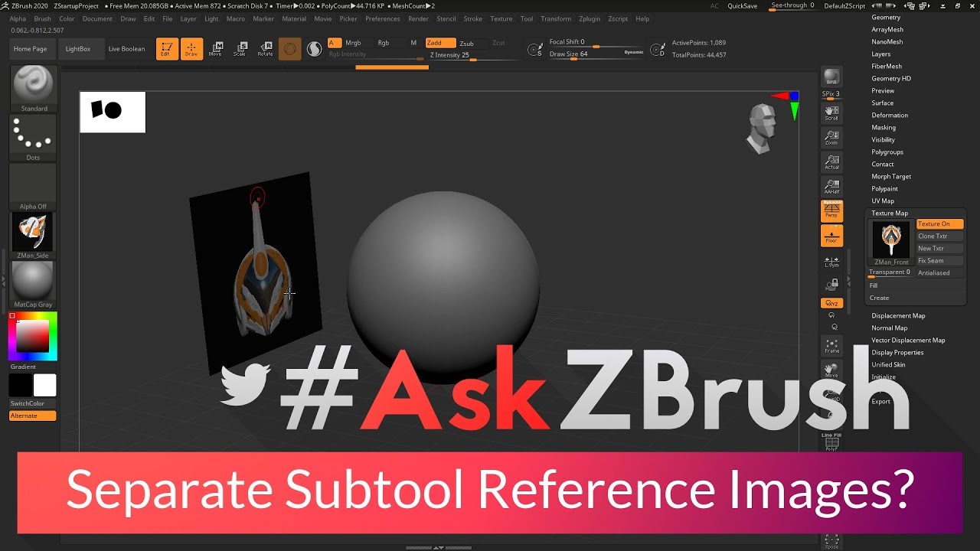Click the Frame view icon
980x551 pixels.
point(831,346)
